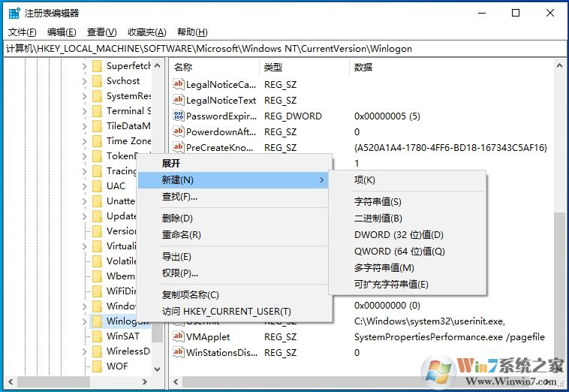The image size is (569, 392).
Task: Choose 复制项名称(C) in the context menu
Action: click(x=235, y=294)
